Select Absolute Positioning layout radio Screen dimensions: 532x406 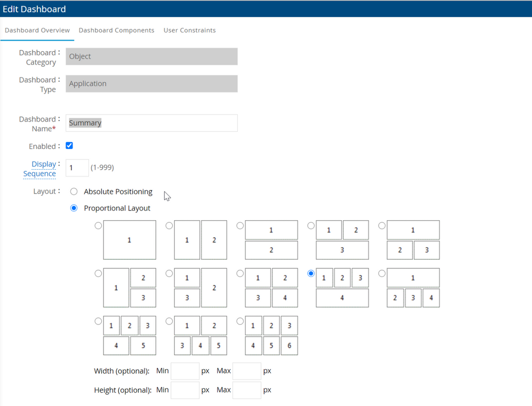tap(74, 192)
